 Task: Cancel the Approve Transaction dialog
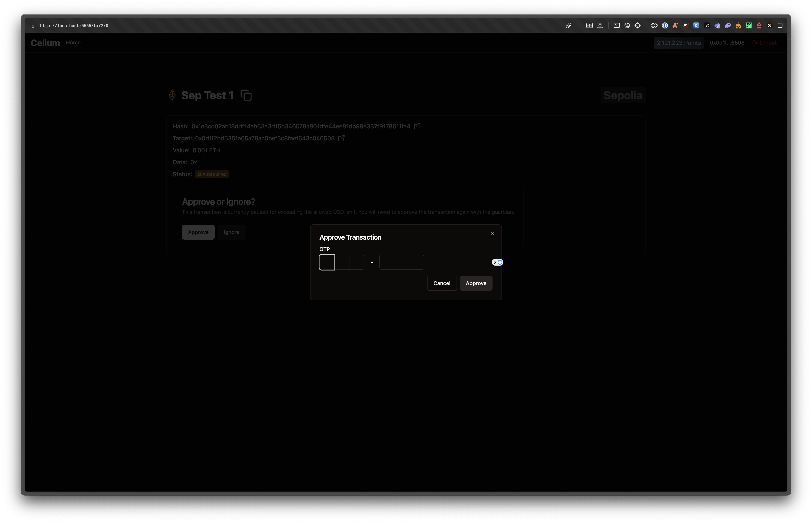click(442, 283)
